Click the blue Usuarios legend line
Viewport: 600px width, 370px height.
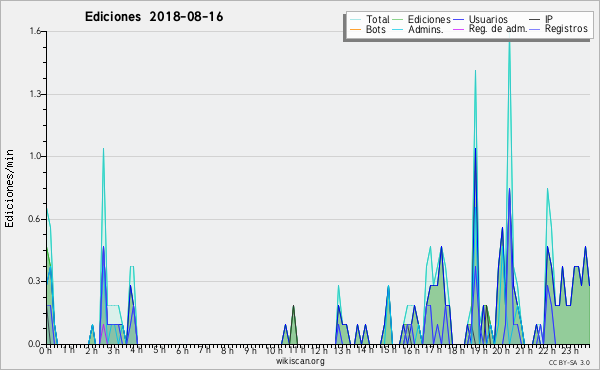click(458, 20)
